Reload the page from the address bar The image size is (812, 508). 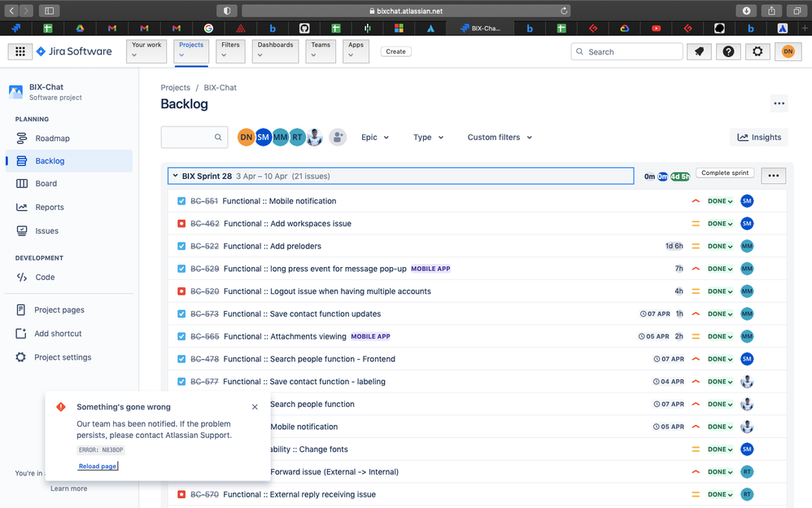coord(564,11)
